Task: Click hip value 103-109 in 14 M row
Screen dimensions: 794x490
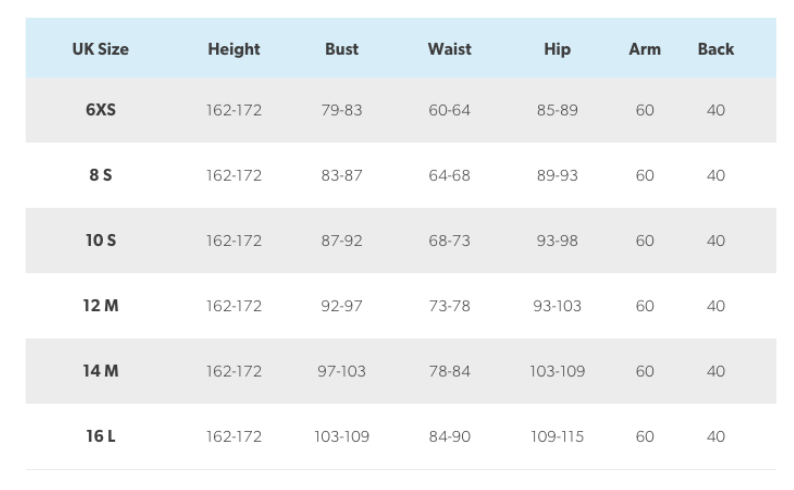Action: (x=557, y=371)
